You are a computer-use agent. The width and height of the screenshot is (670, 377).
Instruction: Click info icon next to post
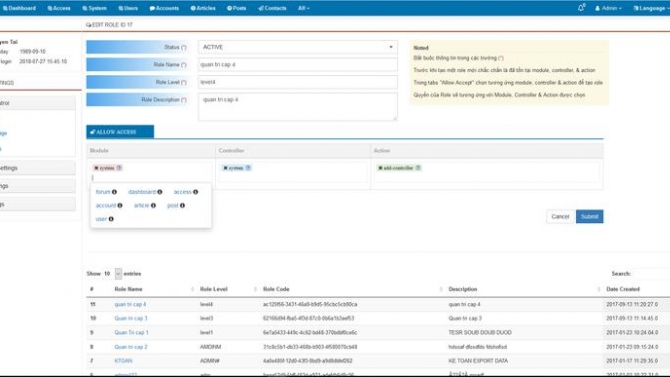tap(182, 206)
